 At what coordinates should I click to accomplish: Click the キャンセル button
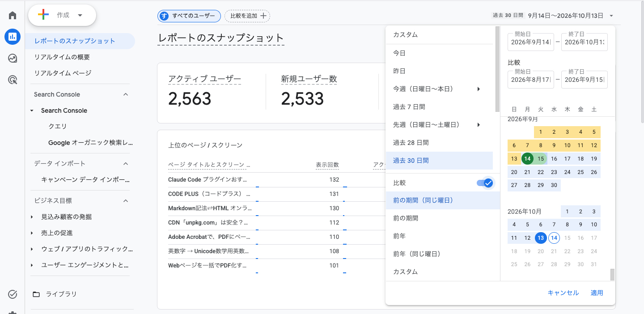[x=563, y=293]
